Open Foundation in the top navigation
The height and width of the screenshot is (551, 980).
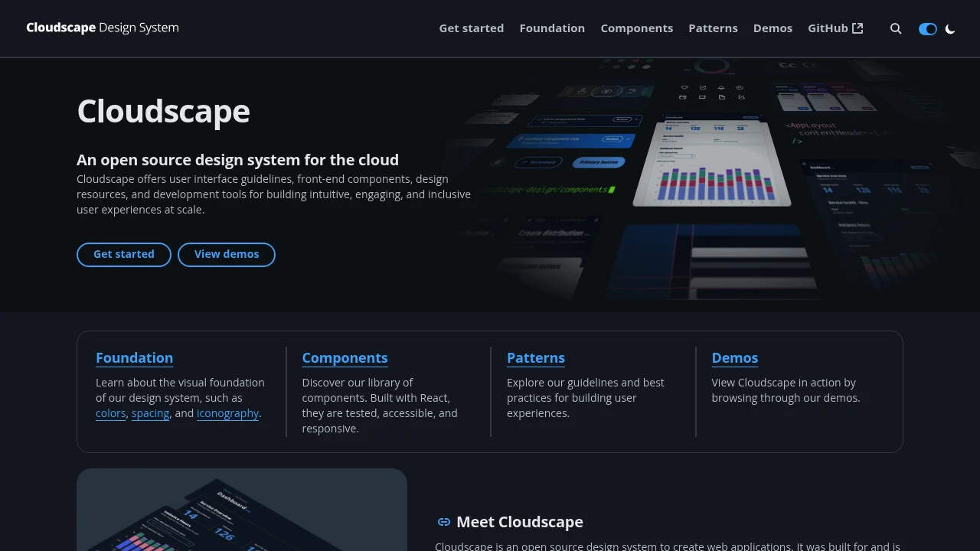tap(552, 28)
